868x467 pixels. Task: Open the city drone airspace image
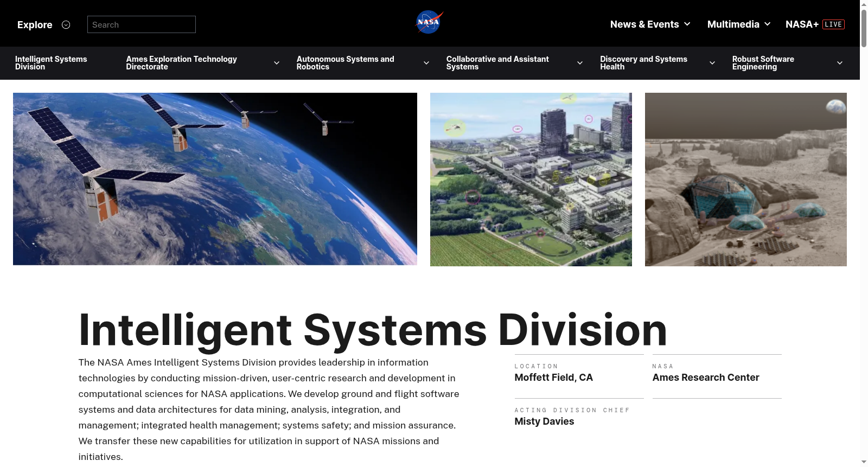coord(531,179)
